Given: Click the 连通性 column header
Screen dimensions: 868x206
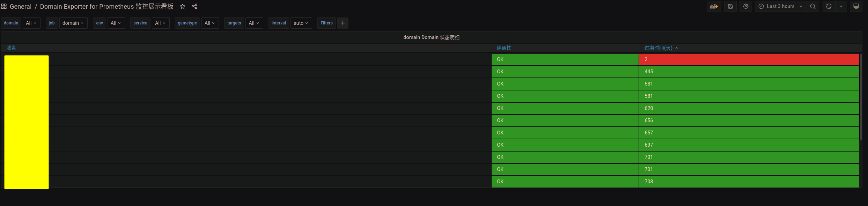Looking at the screenshot, I should click(x=504, y=48).
